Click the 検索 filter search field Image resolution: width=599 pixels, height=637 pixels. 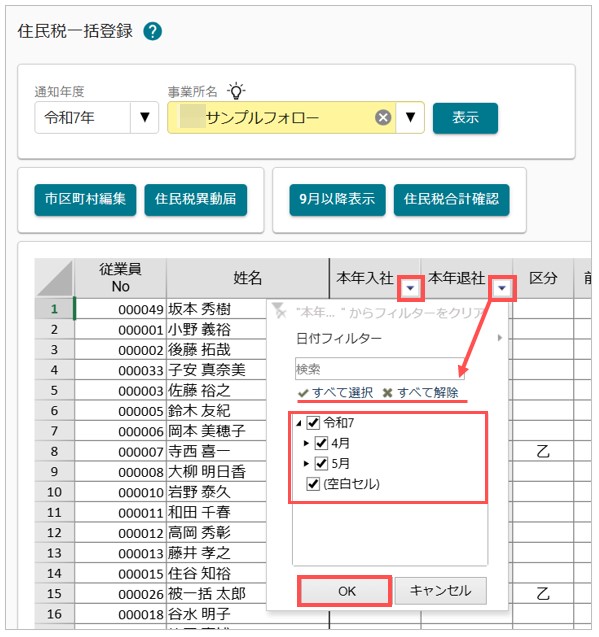(x=380, y=369)
